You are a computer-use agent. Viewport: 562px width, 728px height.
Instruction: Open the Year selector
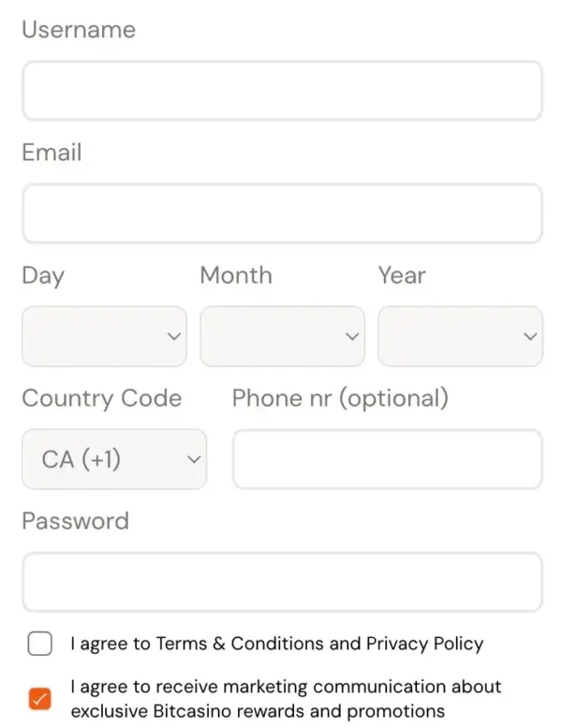(460, 336)
